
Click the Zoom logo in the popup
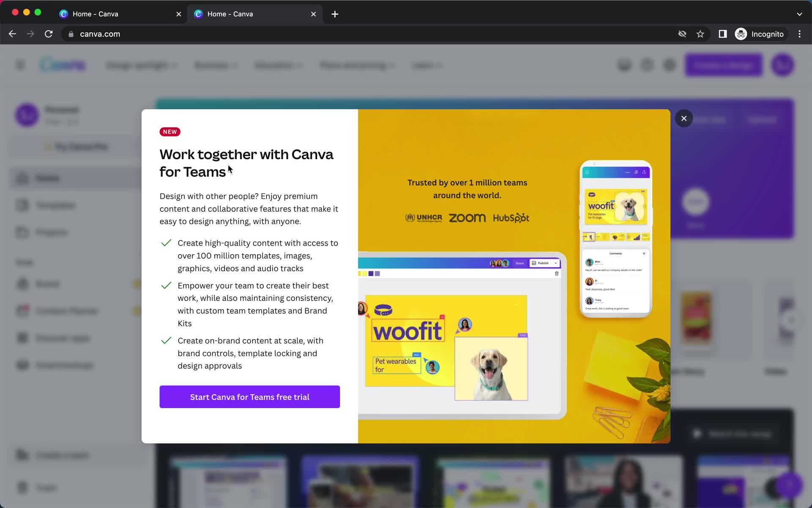[x=467, y=218]
